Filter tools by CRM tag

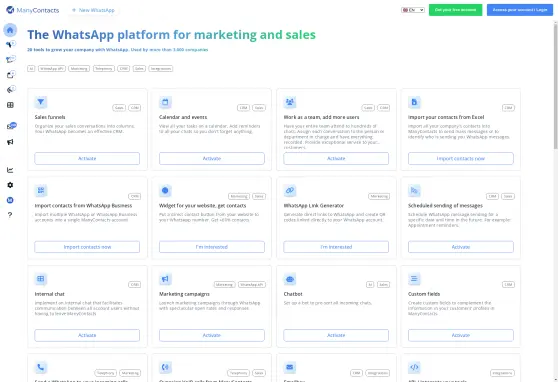[x=124, y=68]
